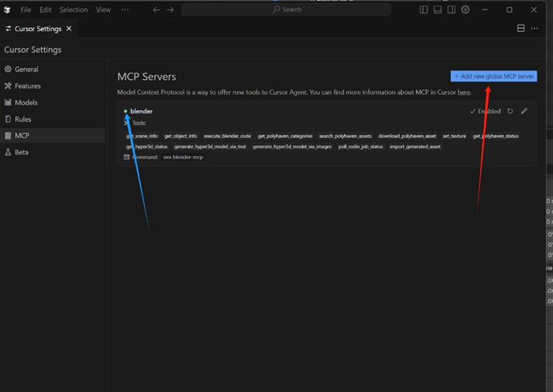553x392 pixels.
Task: Toggle the secondary sidebar layout icon
Action: coord(451,9)
